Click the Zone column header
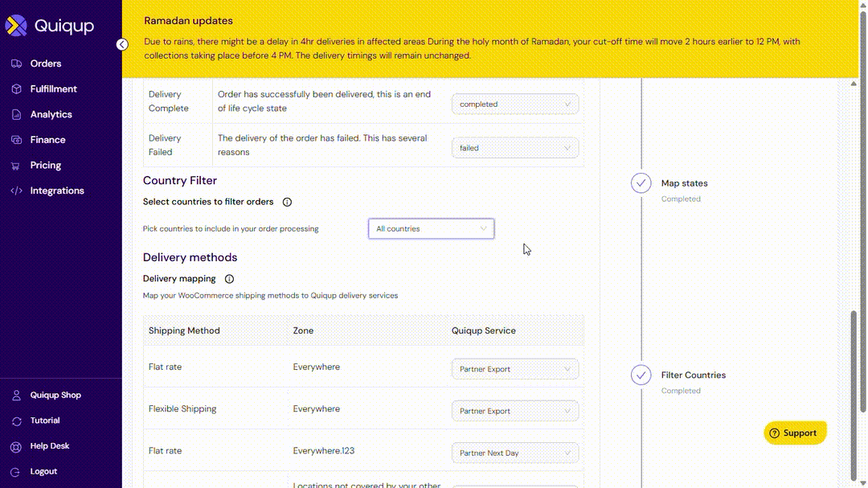 (303, 330)
